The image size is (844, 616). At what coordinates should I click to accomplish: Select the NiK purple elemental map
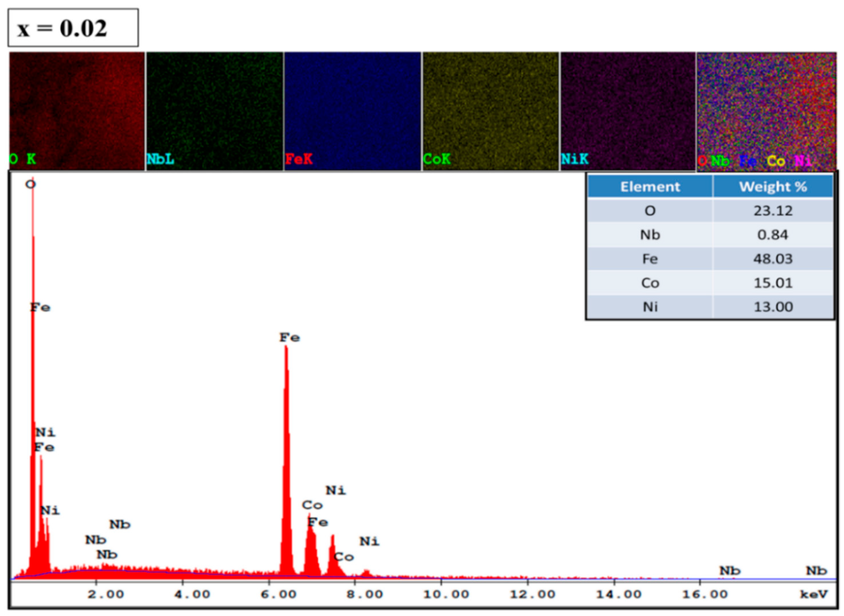628,111
